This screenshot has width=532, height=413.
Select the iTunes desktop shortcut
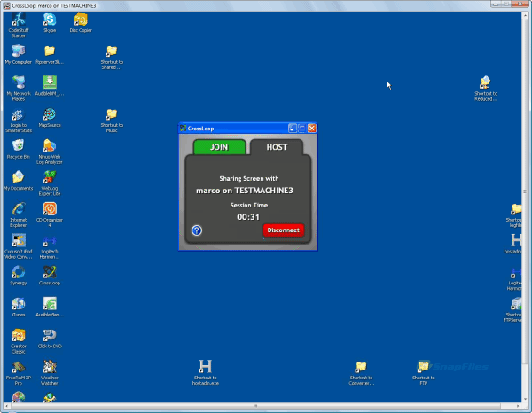pyautogui.click(x=18, y=304)
